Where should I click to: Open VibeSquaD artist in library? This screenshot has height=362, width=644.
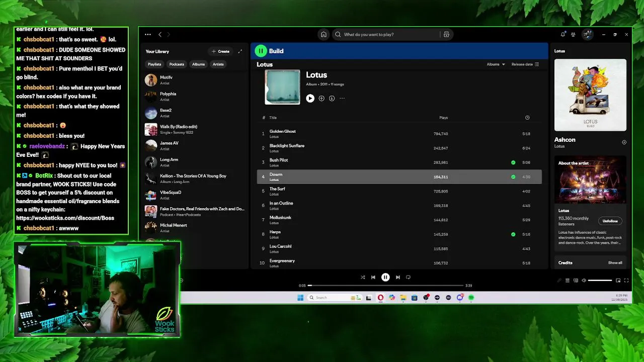tap(194, 195)
